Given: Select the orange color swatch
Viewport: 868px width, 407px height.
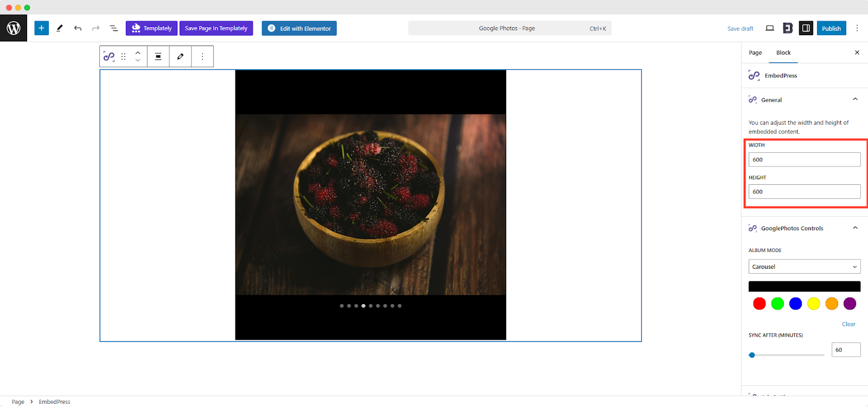Looking at the screenshot, I should [832, 303].
